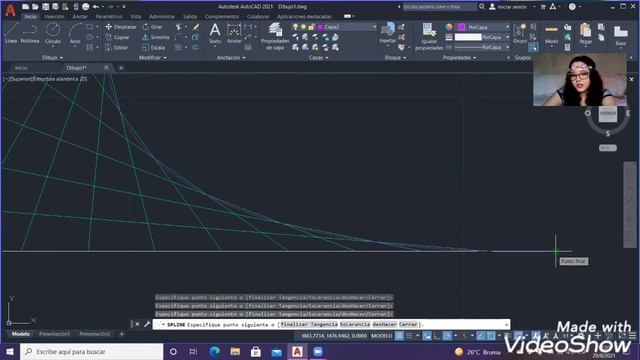Screen dimensions: 640x360
Task: Click the Cerrar option in command line
Action: pos(408,324)
